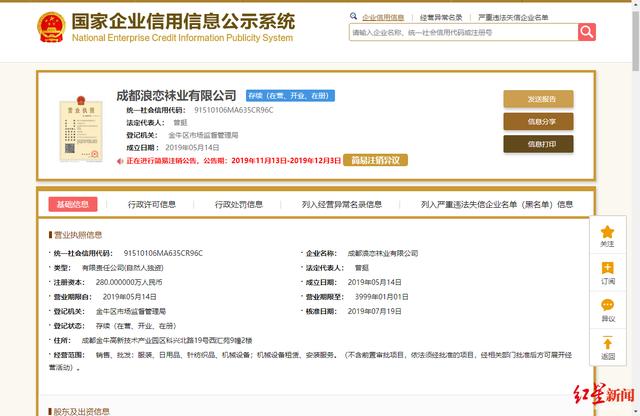The image size is (640, 416).
Task: Click the 信息打印 button
Action: click(x=538, y=144)
